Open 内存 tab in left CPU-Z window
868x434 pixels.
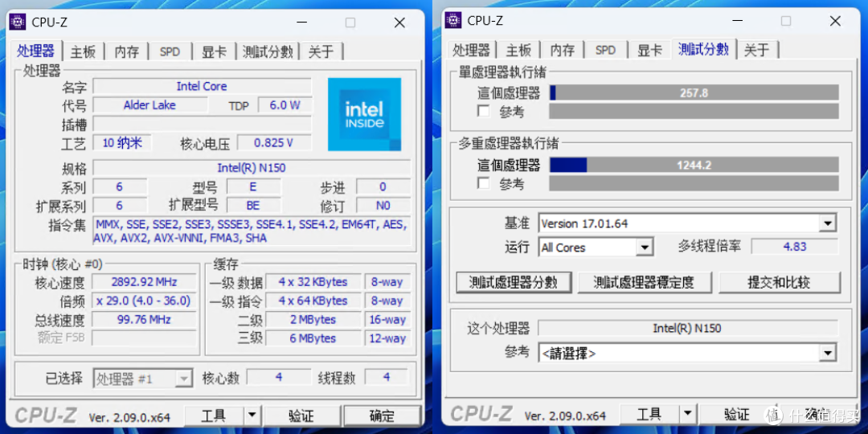(x=127, y=52)
